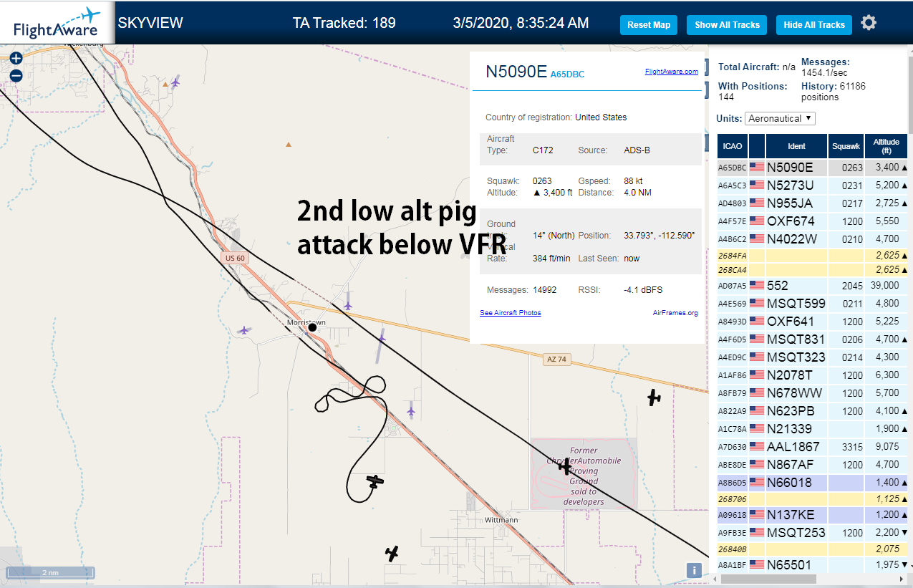This screenshot has height=588, width=913.
Task: Select aircraft over Chrysler Proving Ground
Action: pos(566,467)
